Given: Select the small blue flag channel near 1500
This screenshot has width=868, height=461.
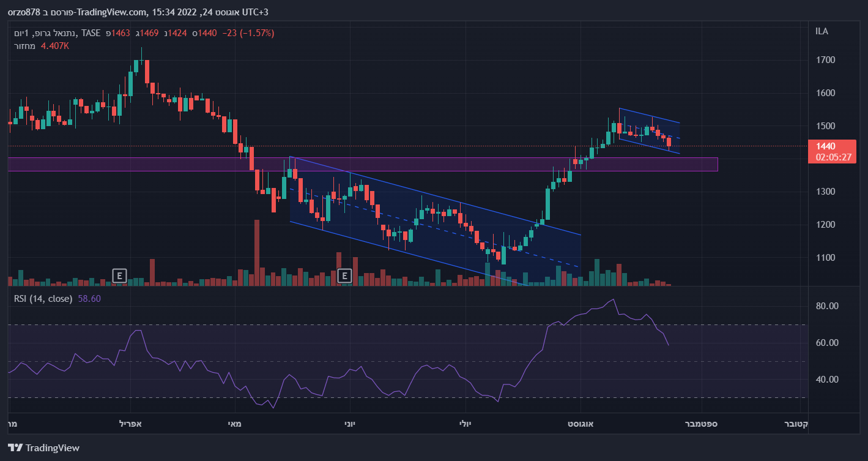Looking at the screenshot, I should (x=649, y=131).
